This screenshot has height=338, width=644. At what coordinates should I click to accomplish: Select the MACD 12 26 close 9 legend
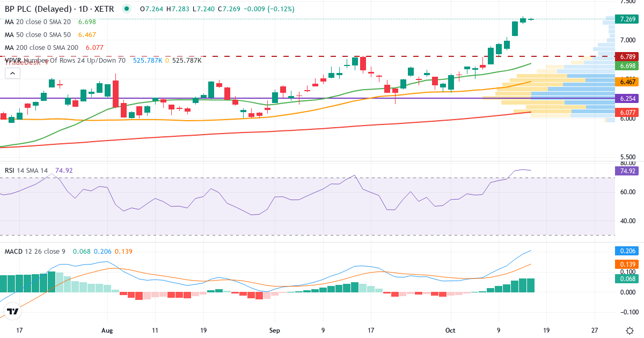point(35,251)
